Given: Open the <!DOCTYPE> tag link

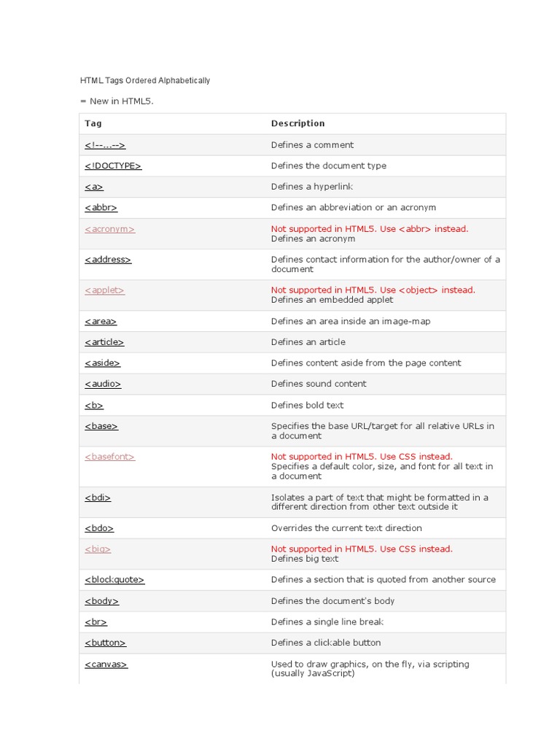Looking at the screenshot, I should (x=113, y=166).
